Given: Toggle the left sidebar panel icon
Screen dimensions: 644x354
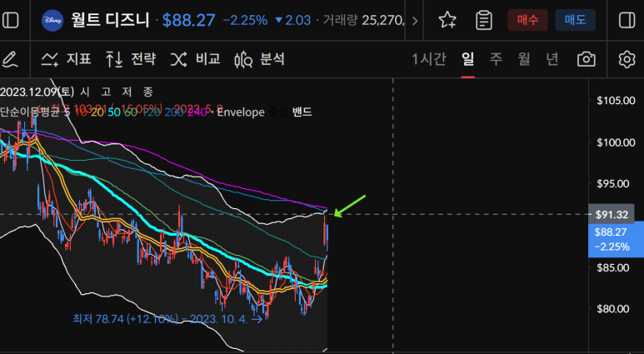Looking at the screenshot, I should point(10,20).
